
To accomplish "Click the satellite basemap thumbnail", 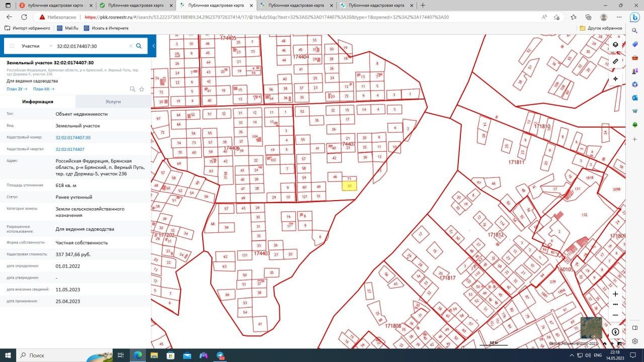I will tap(590, 328).
